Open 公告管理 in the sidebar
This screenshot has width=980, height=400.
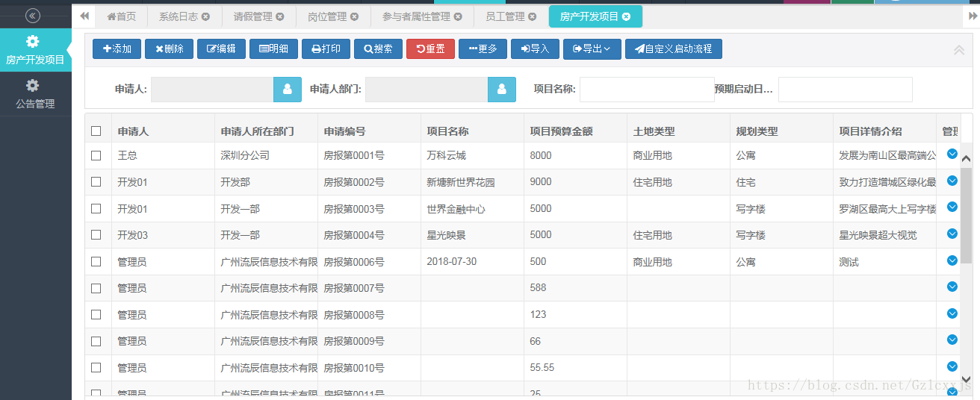[35, 94]
